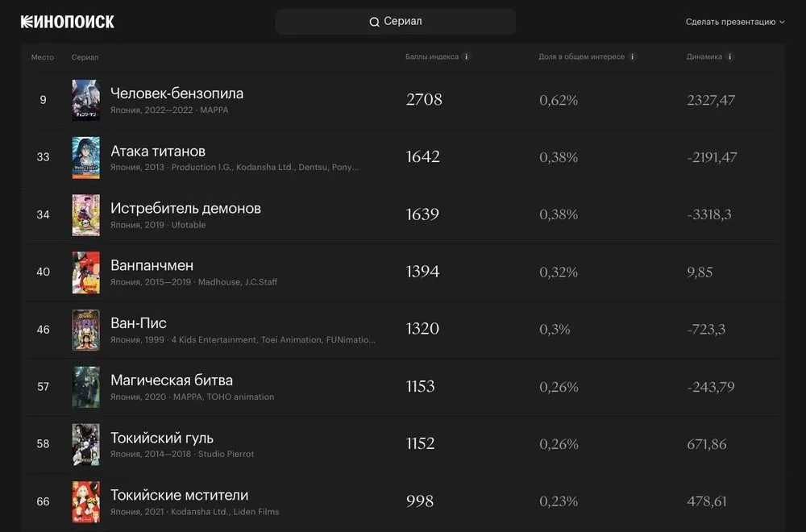Click dynamics value 9,85
Screen dimensions: 806x532
click(x=700, y=272)
